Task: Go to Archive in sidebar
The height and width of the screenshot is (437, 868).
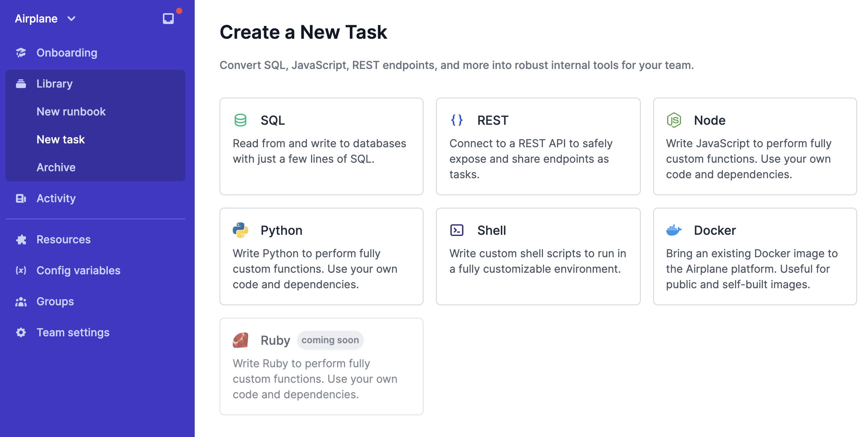Action: click(x=56, y=167)
